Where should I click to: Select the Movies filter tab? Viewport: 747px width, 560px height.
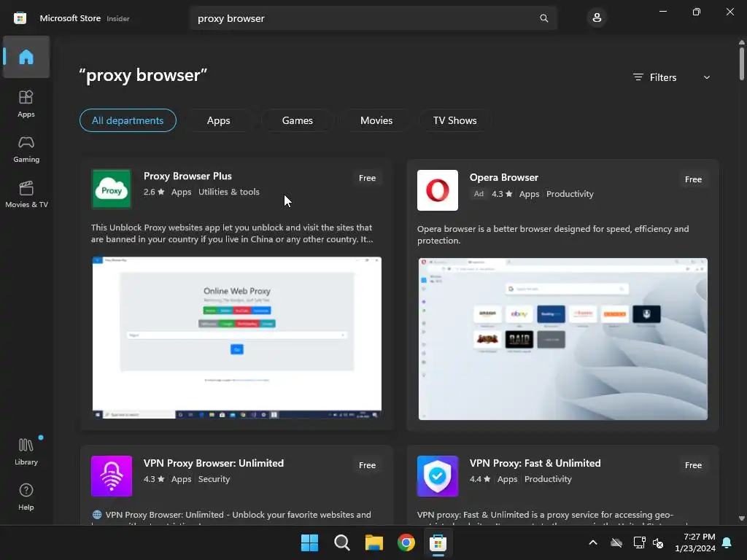376,120
